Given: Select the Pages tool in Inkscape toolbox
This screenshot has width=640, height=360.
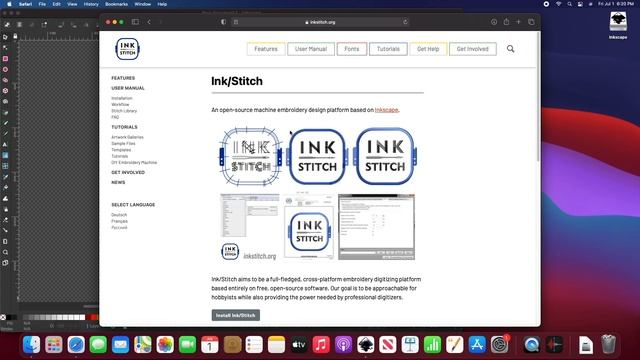Looking at the screenshot, I should point(5,263).
